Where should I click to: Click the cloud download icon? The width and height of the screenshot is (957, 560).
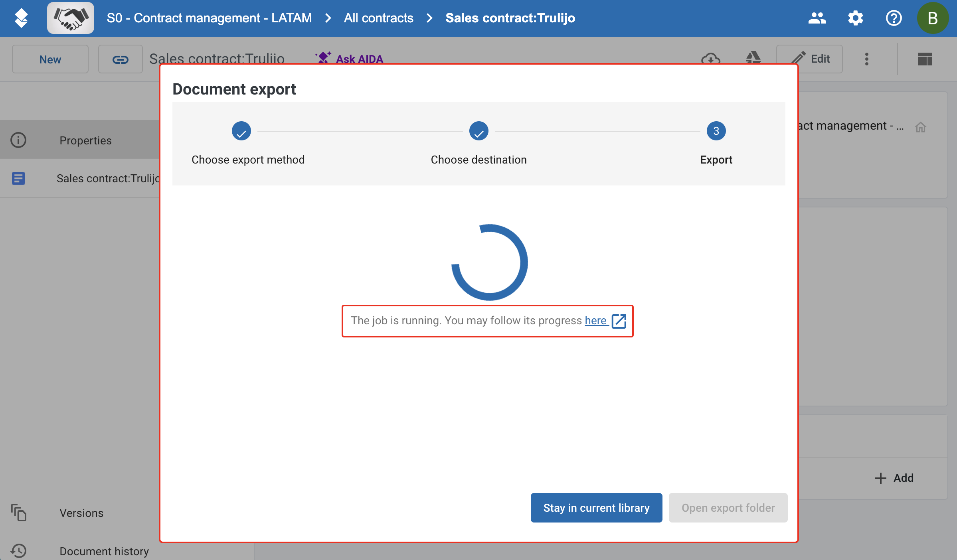[711, 59]
